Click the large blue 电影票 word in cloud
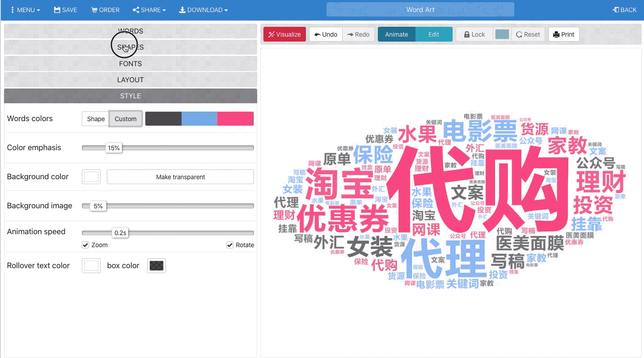The width and height of the screenshot is (644, 358). coord(479,131)
